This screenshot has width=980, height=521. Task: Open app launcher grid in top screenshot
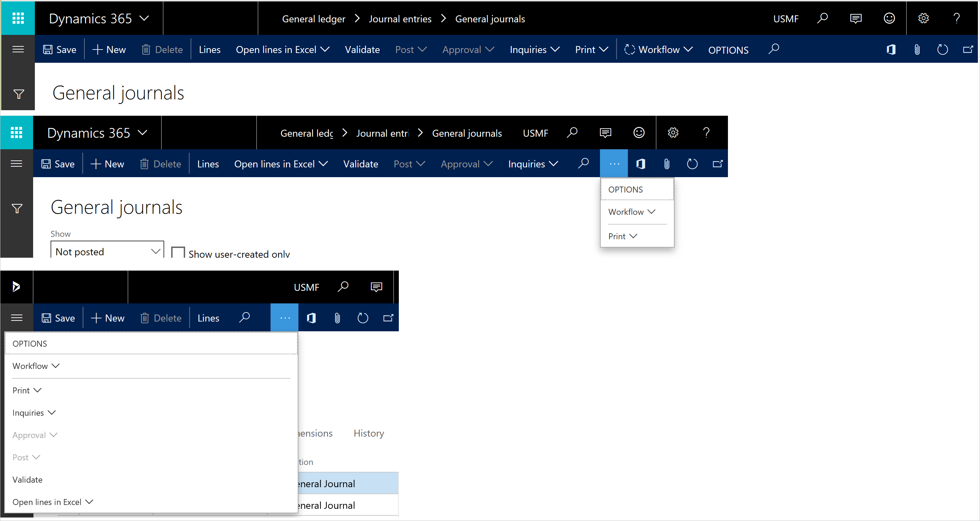[18, 18]
